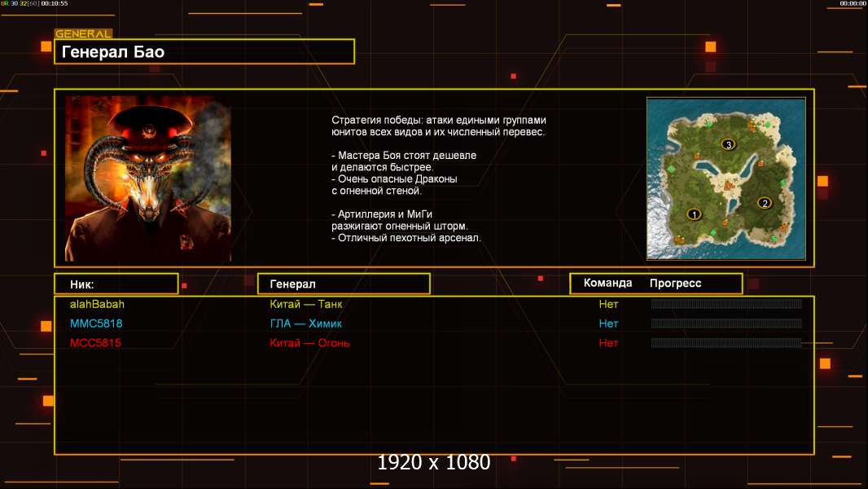Click 'Китай — Огонь' general entry

[x=309, y=343]
